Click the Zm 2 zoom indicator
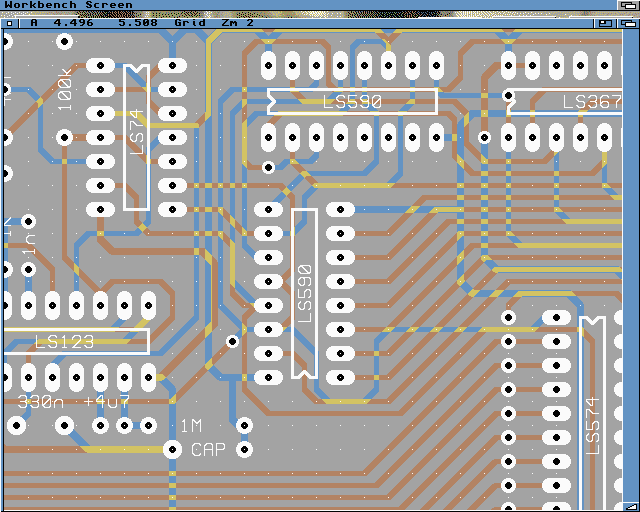Viewport: 640px width, 512px height. coord(237,21)
